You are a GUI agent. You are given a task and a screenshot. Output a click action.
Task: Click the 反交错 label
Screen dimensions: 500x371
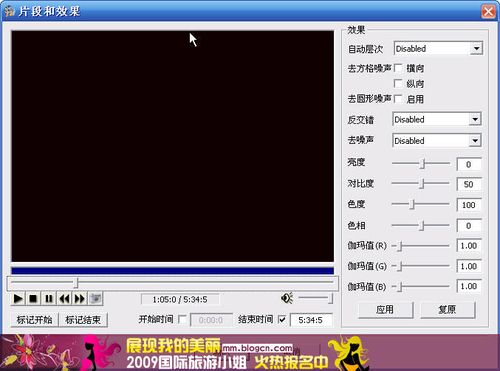[x=361, y=120]
